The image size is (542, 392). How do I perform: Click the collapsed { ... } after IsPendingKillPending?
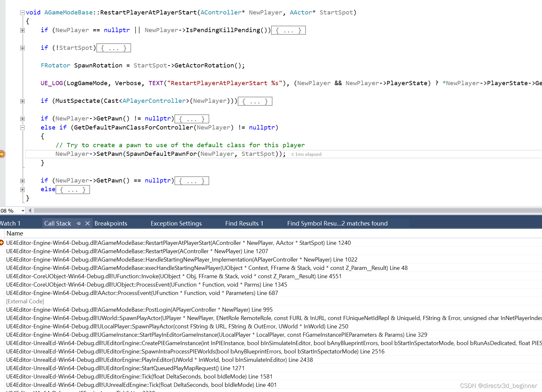coord(289,31)
